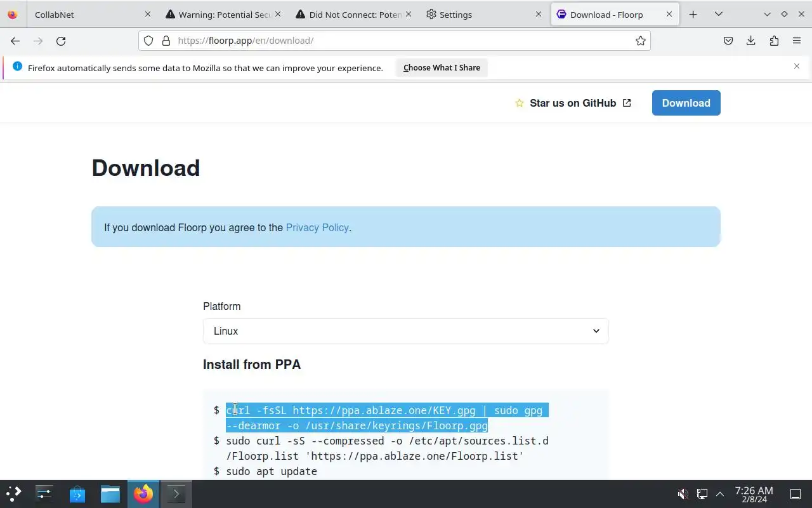Restore the Firefox window size
Viewport: 812px width, 508px height.
(784, 14)
